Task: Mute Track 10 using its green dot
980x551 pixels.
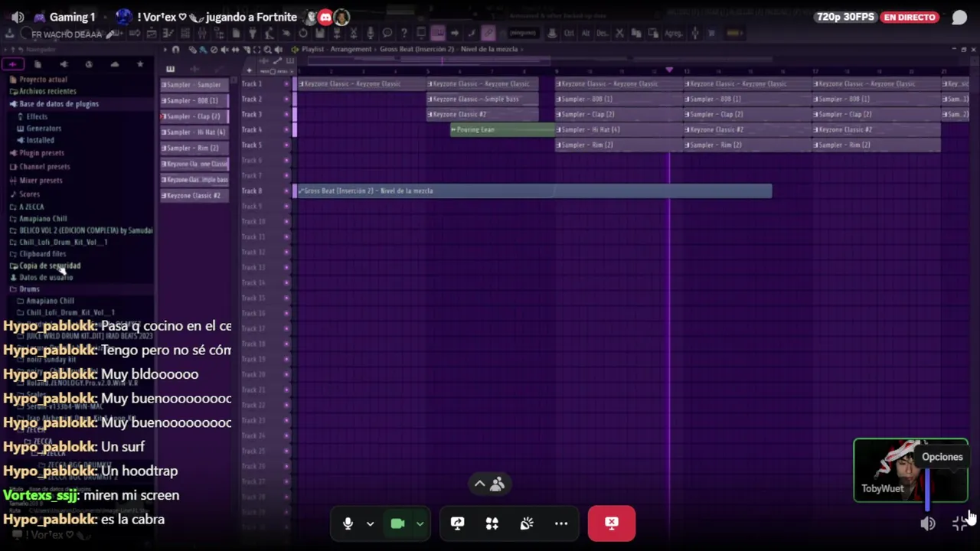Action: tap(286, 221)
